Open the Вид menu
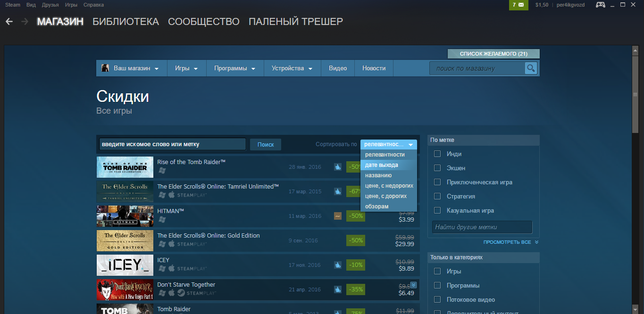This screenshot has width=644, height=314. pyautogui.click(x=31, y=5)
